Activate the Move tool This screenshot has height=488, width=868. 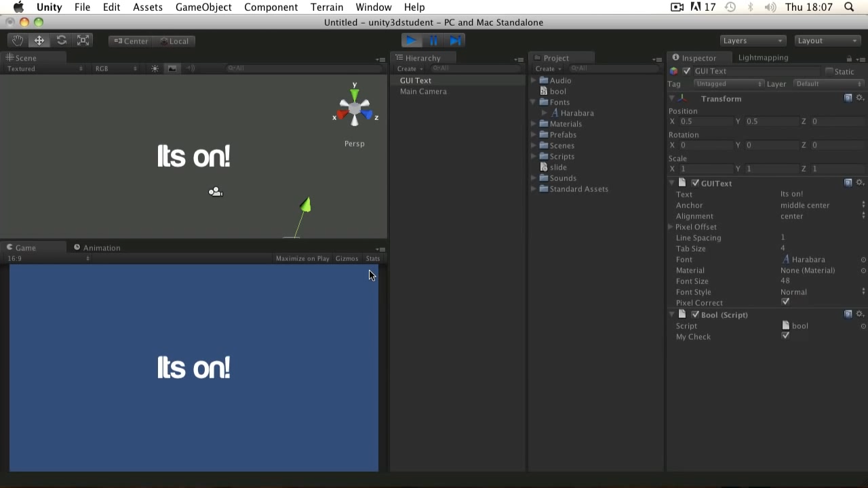(x=39, y=40)
